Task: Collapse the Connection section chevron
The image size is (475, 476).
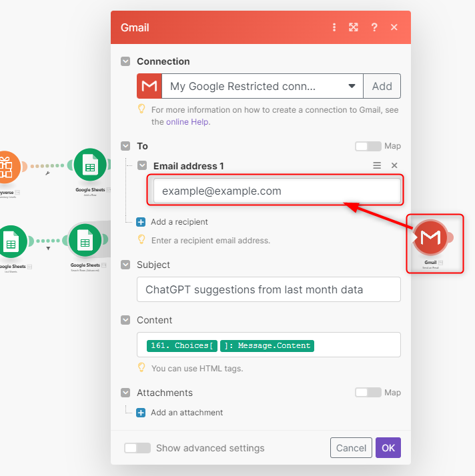Action: tap(125, 61)
